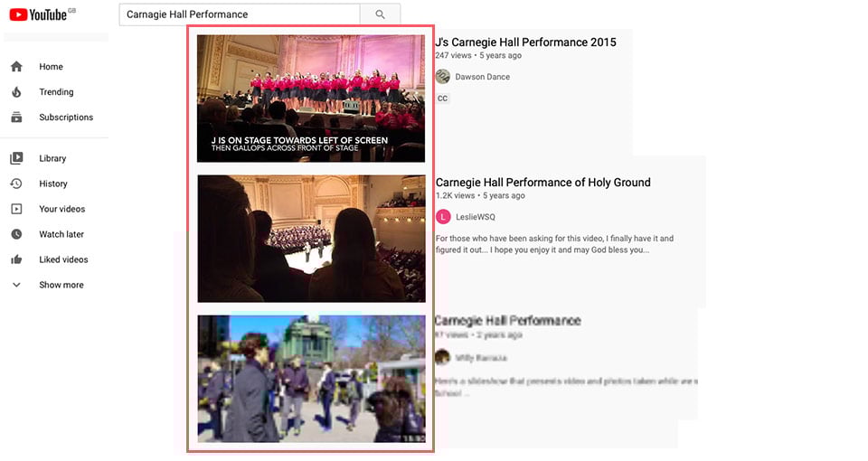This screenshot has height=461, width=868.
Task: Click description starting "For those who have been asking"
Action: 554,244
